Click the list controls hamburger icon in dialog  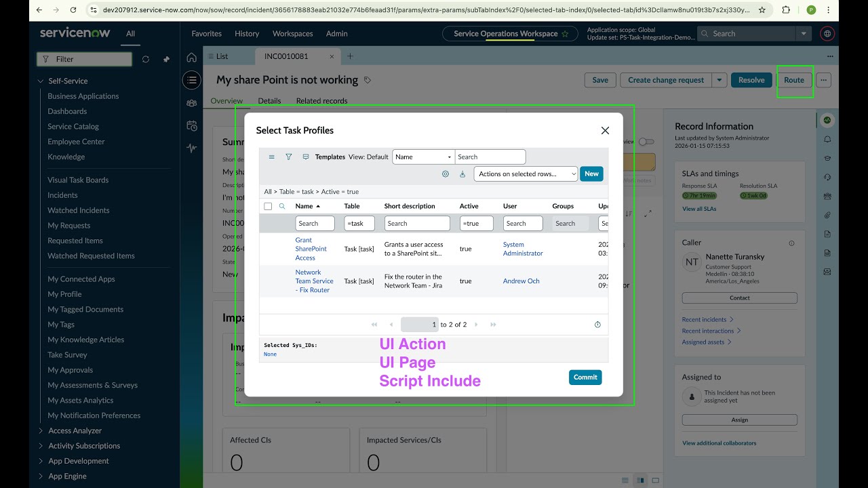[x=272, y=157]
